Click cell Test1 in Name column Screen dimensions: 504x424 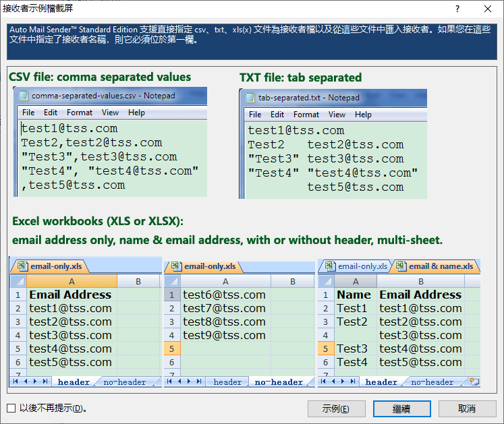pyautogui.click(x=355, y=308)
